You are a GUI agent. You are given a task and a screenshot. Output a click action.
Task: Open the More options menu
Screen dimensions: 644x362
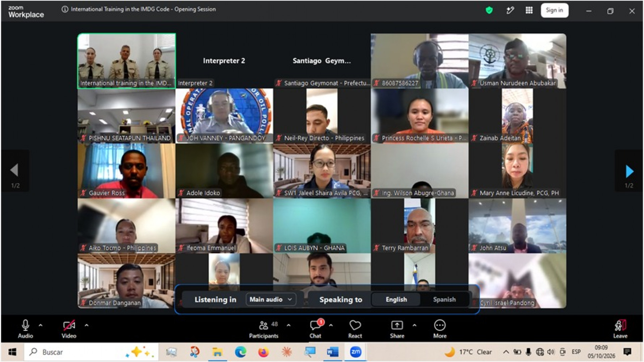(x=440, y=329)
